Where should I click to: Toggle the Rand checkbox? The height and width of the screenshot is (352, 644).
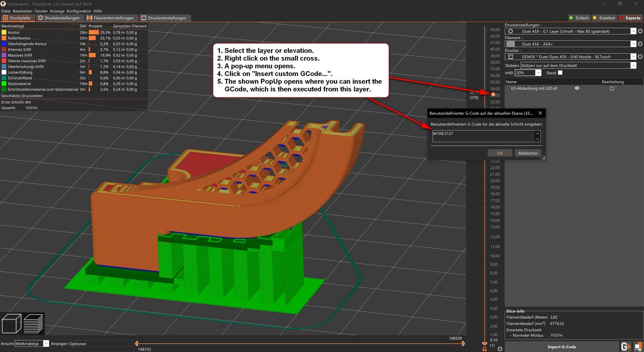(560, 73)
